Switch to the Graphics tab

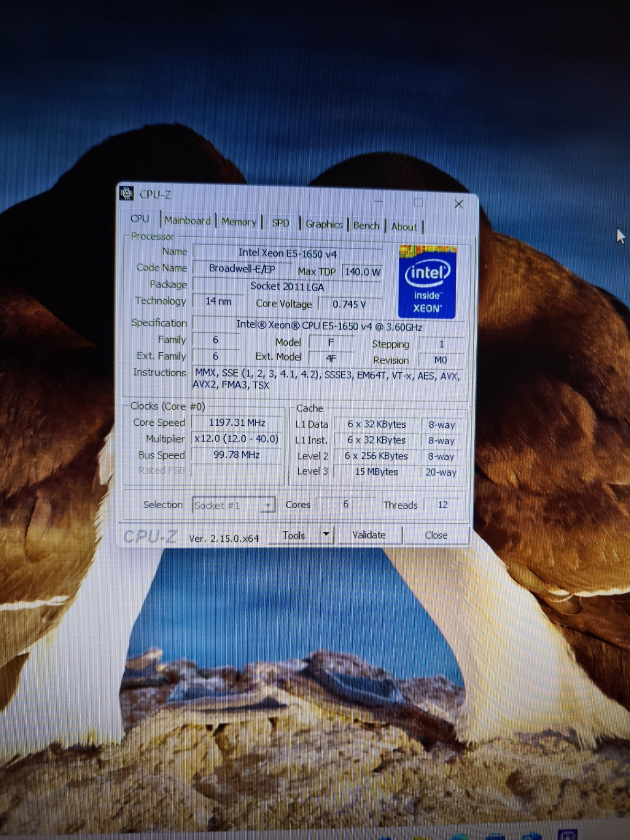324,225
